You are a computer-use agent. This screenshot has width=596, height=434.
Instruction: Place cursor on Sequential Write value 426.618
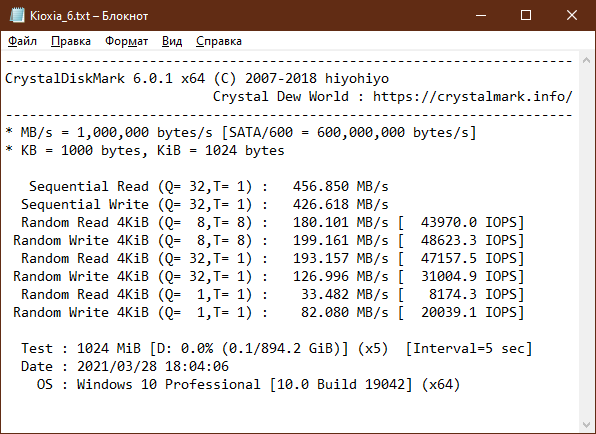coord(320,204)
